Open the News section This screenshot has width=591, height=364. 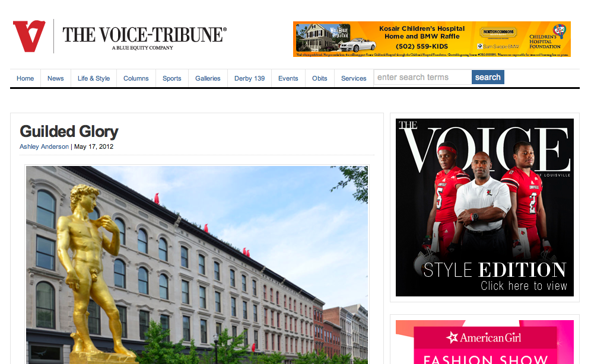55,78
